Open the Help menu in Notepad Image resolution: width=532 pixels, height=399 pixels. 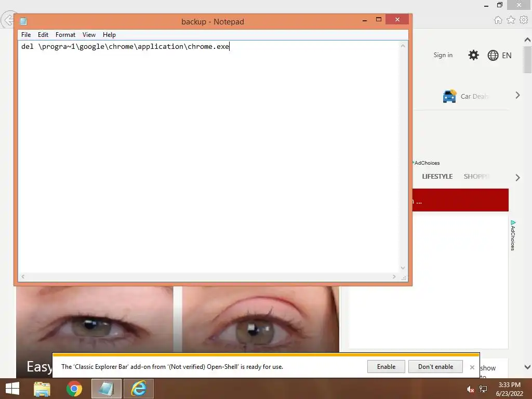109,35
